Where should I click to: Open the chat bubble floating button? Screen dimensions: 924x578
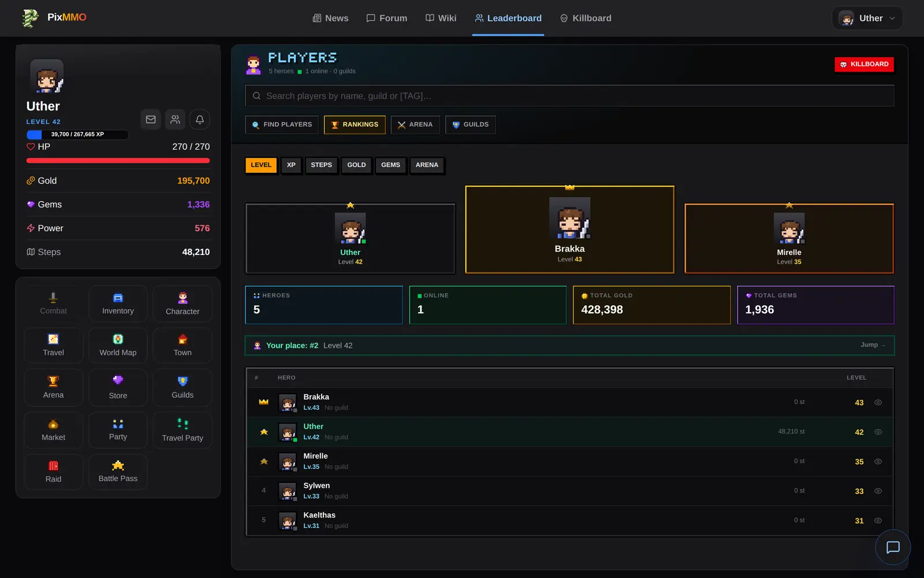click(x=893, y=547)
